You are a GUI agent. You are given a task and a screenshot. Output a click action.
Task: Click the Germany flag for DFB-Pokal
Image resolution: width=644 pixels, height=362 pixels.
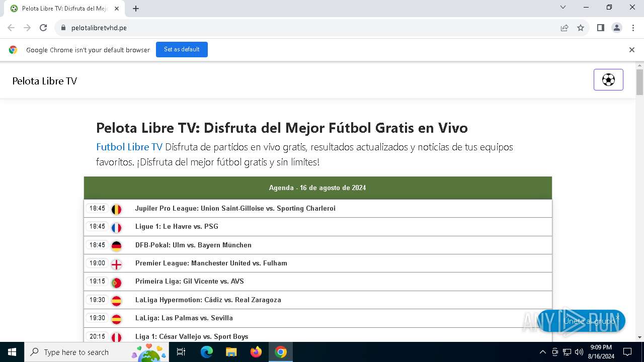pos(116,246)
